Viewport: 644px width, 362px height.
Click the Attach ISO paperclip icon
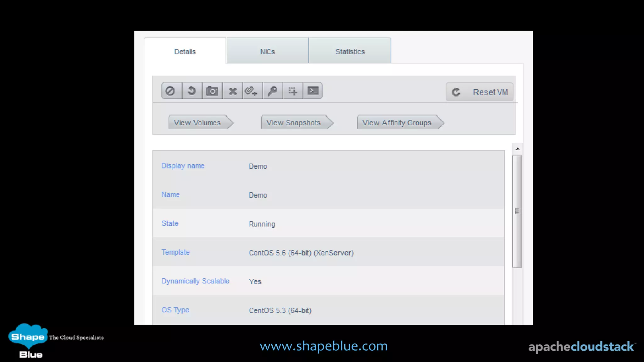[253, 91]
